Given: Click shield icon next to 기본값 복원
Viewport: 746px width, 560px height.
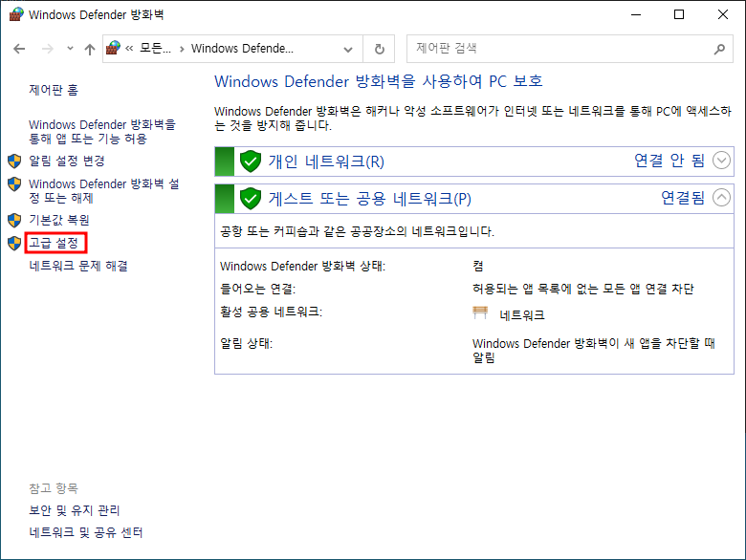Looking at the screenshot, I should tap(14, 221).
